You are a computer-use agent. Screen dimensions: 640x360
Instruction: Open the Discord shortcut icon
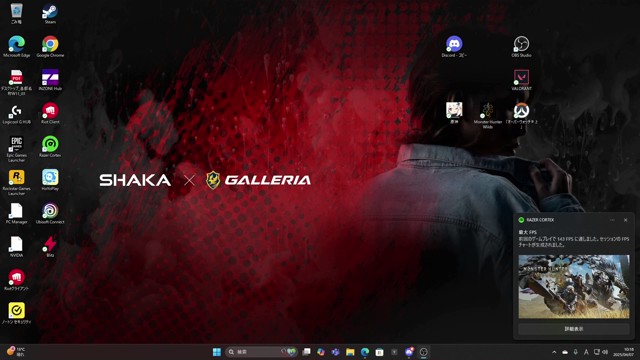tap(454, 47)
